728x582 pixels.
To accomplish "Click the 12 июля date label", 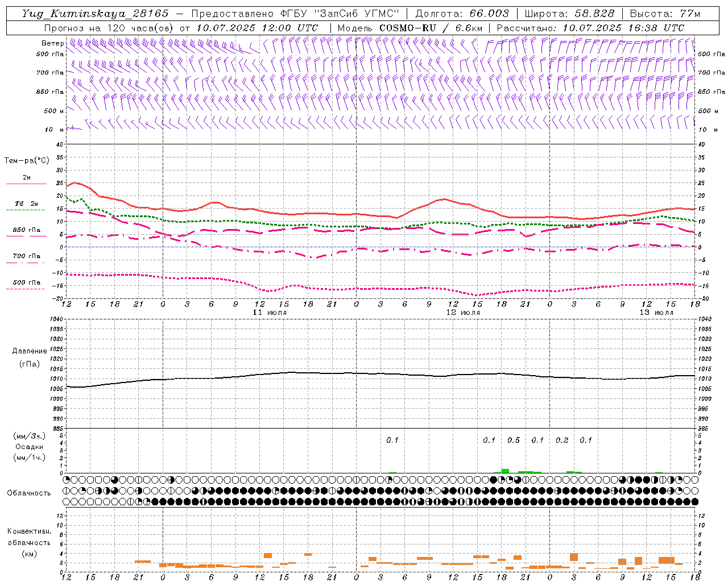I will pos(463,313).
